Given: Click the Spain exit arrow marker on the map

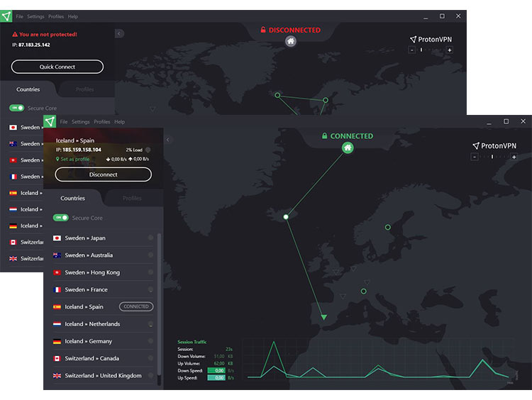Looking at the screenshot, I should (x=324, y=317).
